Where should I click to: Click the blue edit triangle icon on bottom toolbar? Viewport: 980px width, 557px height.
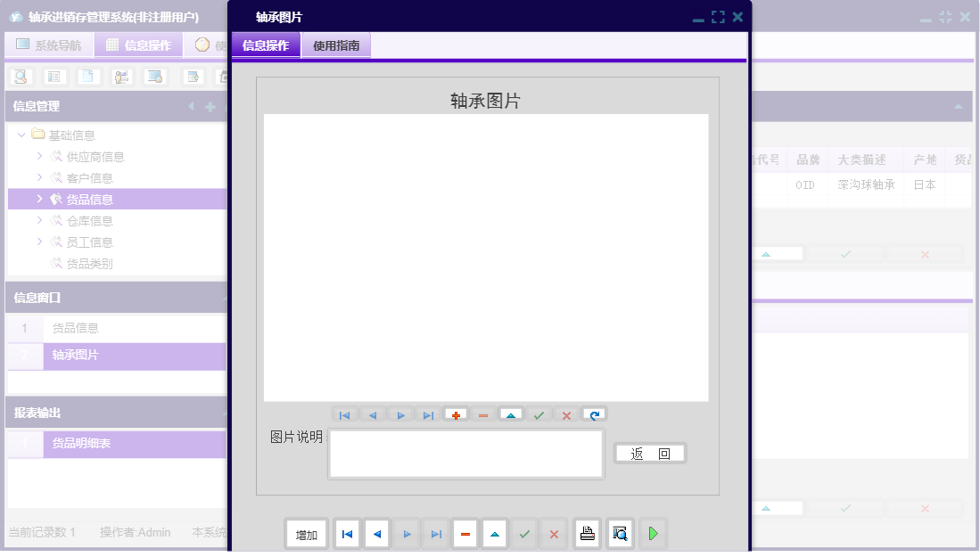point(494,533)
